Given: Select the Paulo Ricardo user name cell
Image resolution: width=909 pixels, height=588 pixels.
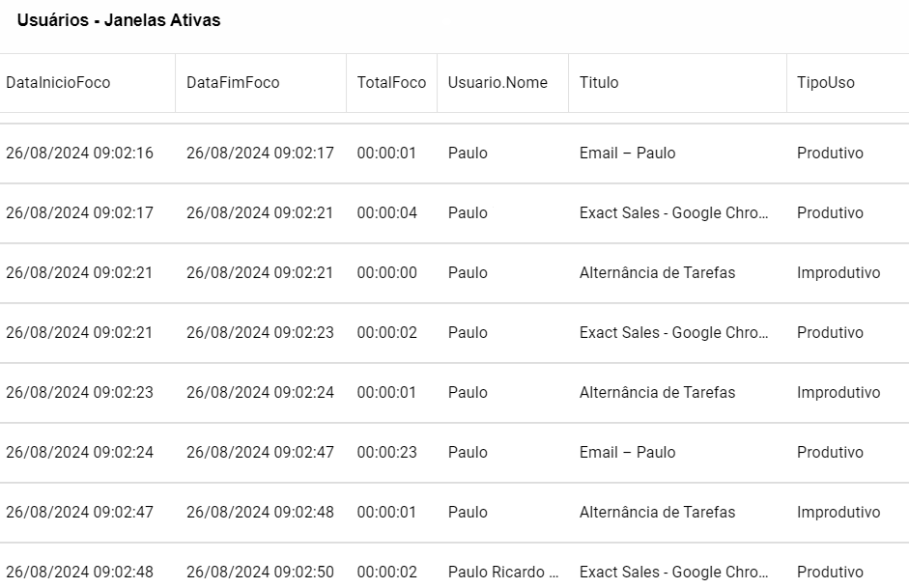Looking at the screenshot, I should [502, 573].
